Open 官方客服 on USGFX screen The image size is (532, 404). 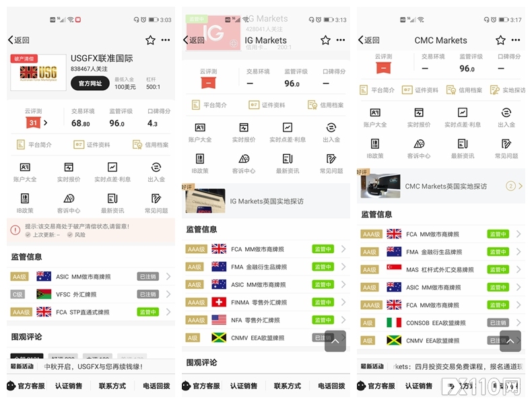pos(26,386)
